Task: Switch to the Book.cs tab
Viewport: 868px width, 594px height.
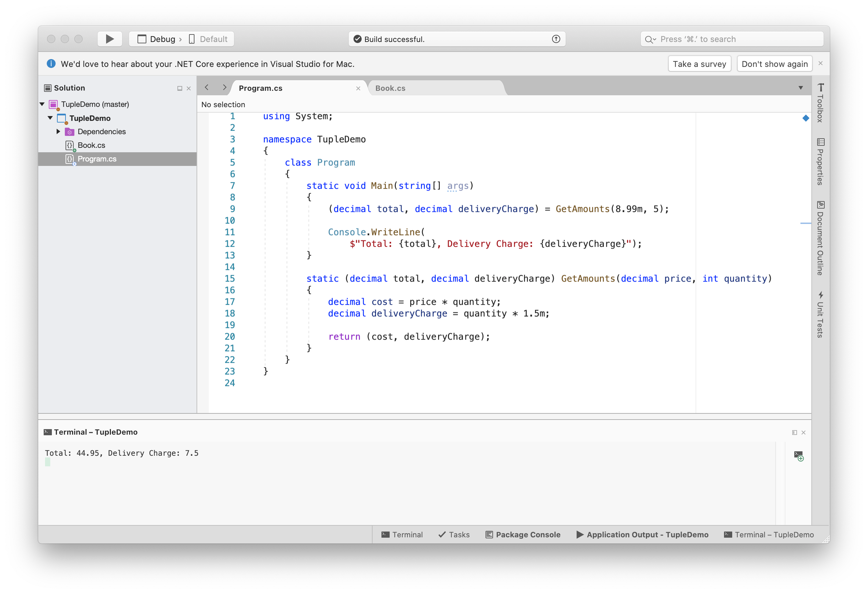Action: coord(390,88)
